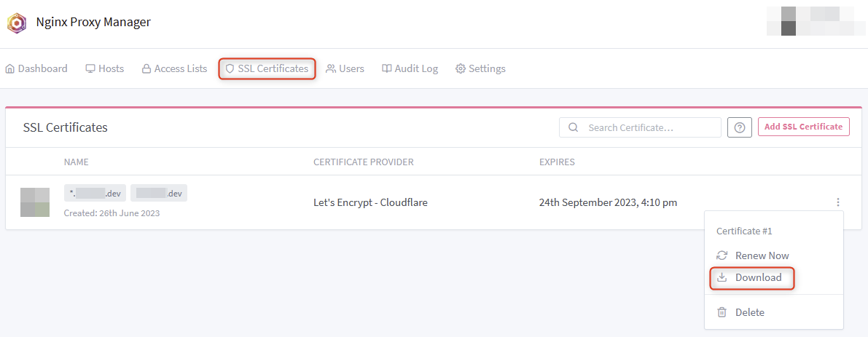The image size is (868, 337).
Task: Choose Renew Now from the certificate menu
Action: coord(762,255)
